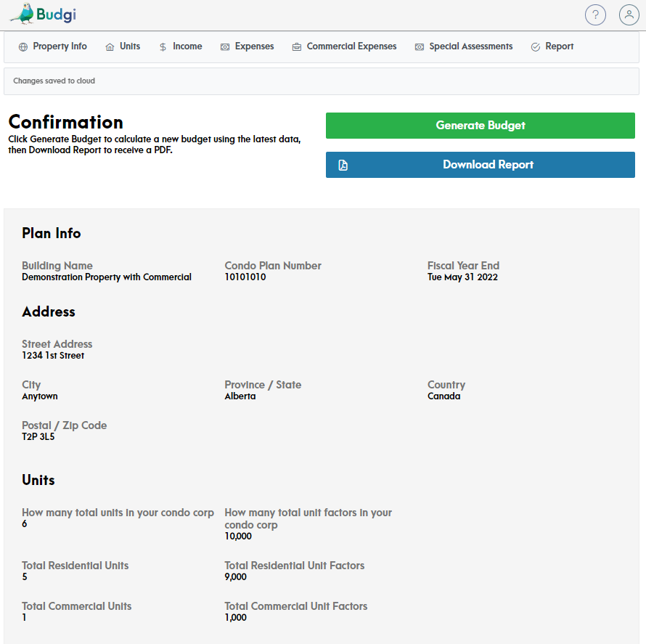The height and width of the screenshot is (644, 646).
Task: Click the 'Building Name' label
Action: pos(57,266)
